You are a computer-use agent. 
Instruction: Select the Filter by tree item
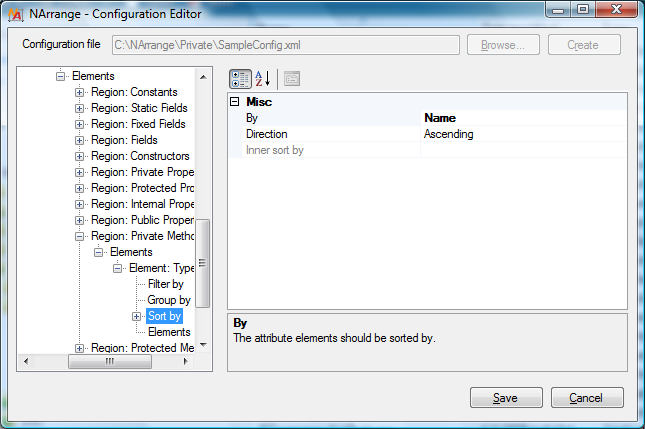[x=165, y=284]
